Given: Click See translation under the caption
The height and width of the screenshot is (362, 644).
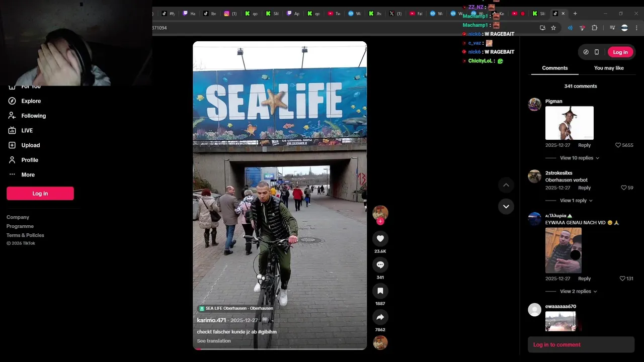Looking at the screenshot, I should (214, 341).
